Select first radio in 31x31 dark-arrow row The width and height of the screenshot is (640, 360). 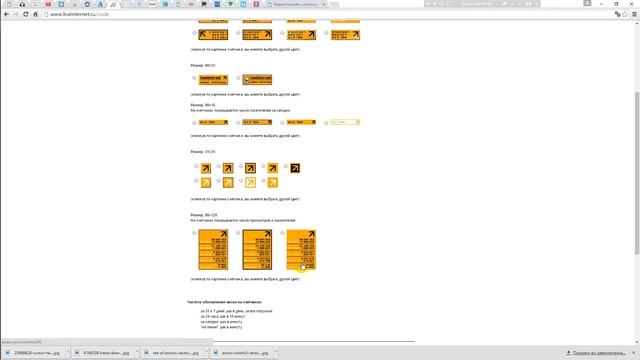tap(196, 166)
